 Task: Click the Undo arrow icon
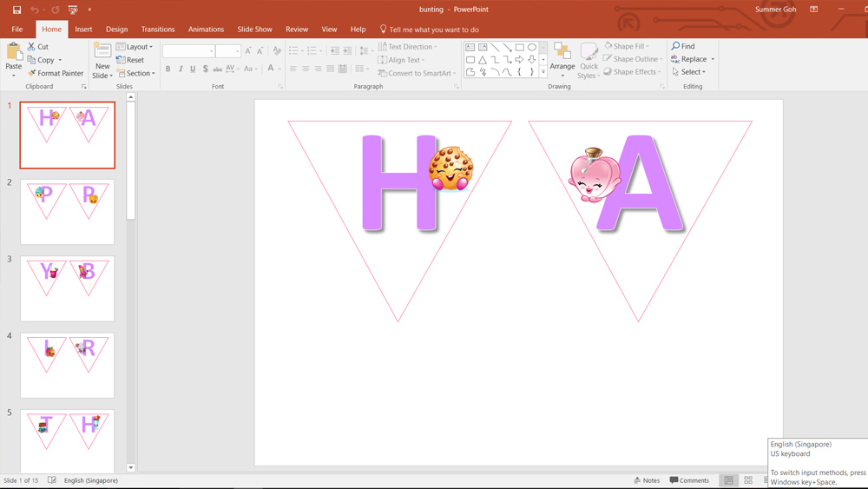click(x=35, y=10)
